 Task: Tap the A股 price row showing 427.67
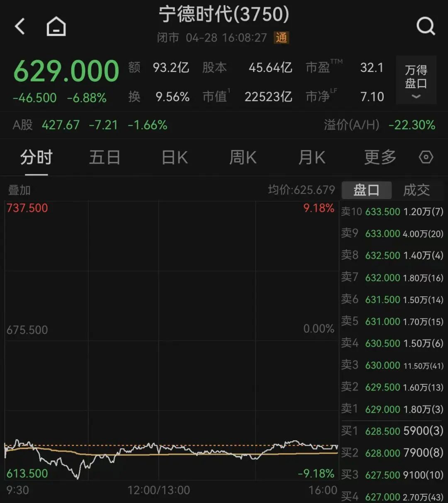[61, 125]
